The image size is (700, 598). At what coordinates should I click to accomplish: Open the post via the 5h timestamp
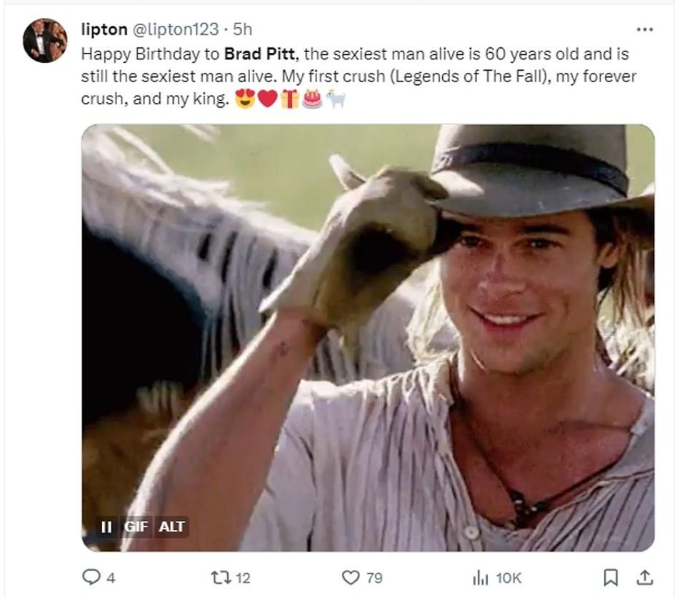(x=243, y=29)
